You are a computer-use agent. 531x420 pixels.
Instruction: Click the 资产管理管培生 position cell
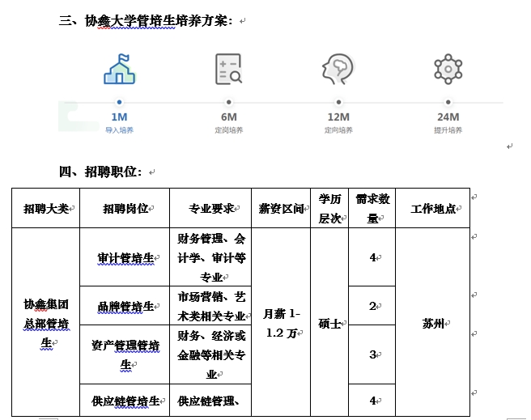[125, 354]
